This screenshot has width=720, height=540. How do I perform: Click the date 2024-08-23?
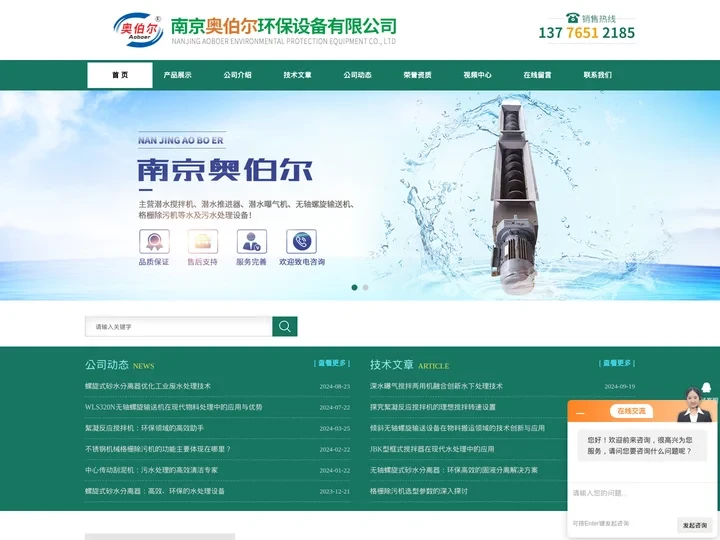pos(335,387)
